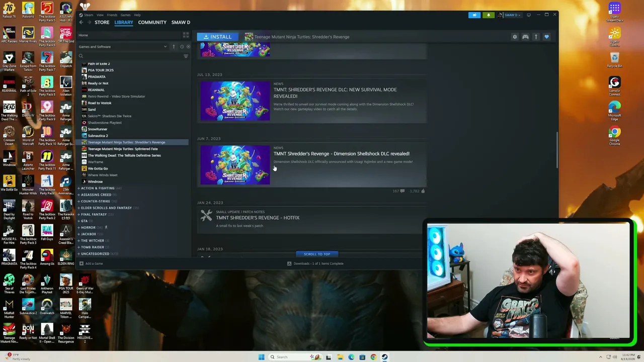Open Dimension Shellshock DLC revealed headline
Image resolution: width=644 pixels, height=362 pixels.
click(x=341, y=154)
